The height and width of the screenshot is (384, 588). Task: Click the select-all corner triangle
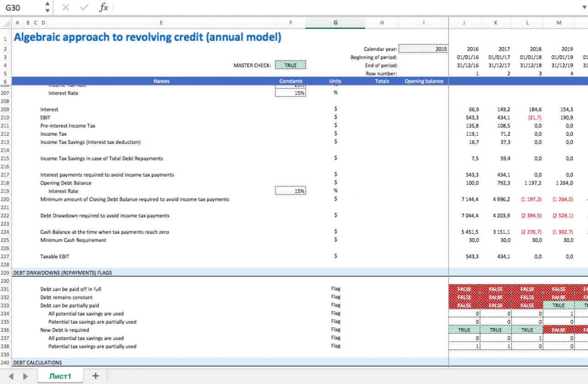[x=6, y=22]
